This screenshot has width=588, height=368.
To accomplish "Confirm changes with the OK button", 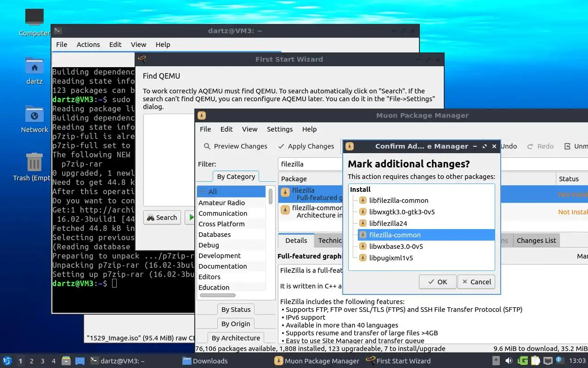I will click(438, 282).
